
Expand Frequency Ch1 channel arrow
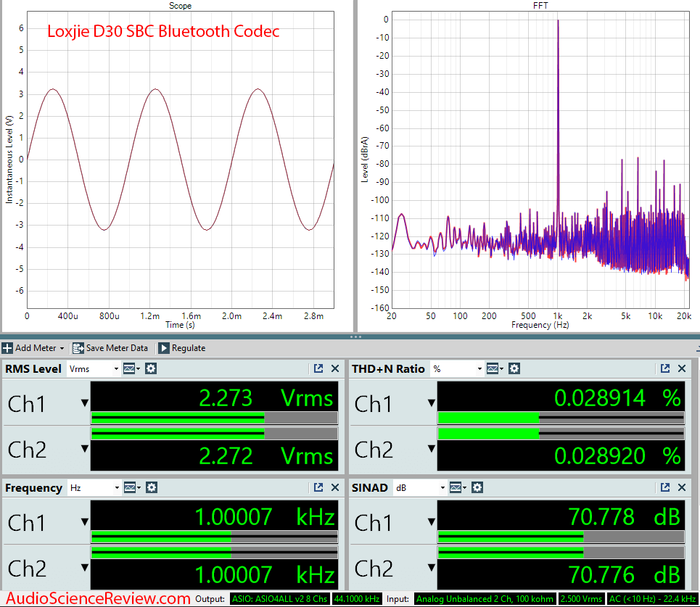pyautogui.click(x=84, y=521)
